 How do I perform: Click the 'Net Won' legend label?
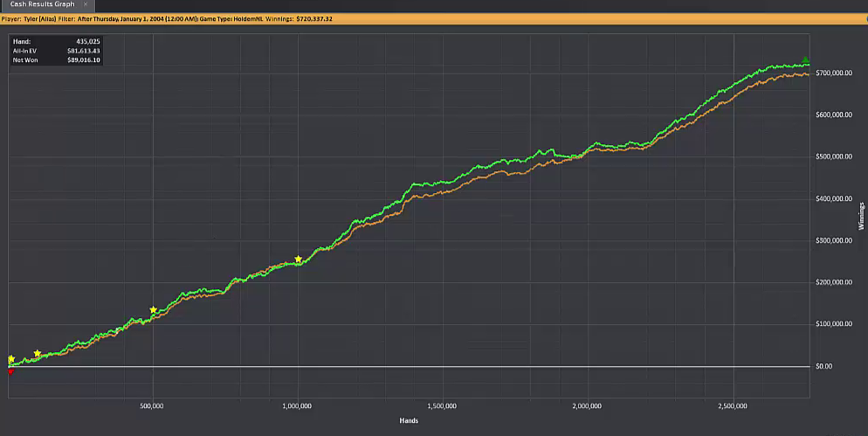25,60
